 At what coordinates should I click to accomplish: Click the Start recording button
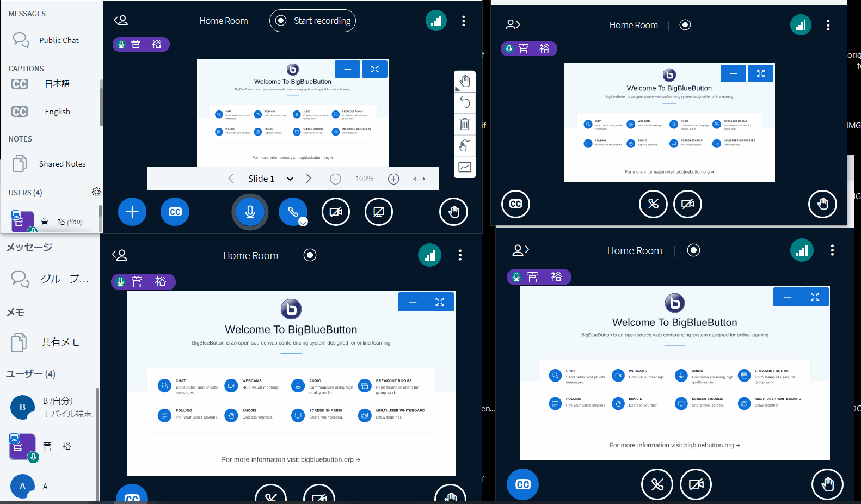tap(312, 21)
